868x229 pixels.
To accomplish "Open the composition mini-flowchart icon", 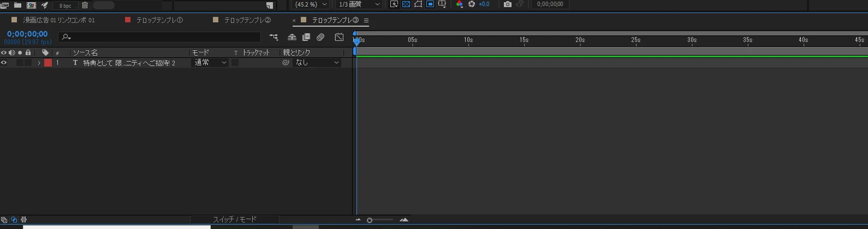I will 274,37.
